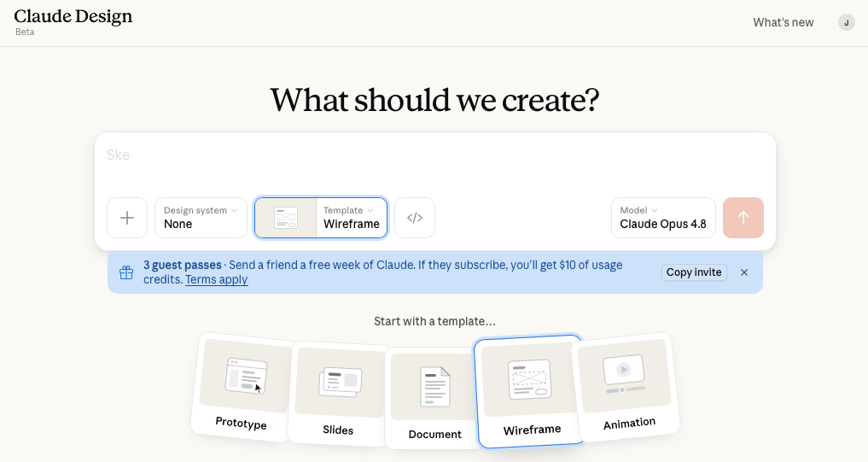The image size is (868, 462).
Task: Click the Copy invite button
Action: pos(694,272)
